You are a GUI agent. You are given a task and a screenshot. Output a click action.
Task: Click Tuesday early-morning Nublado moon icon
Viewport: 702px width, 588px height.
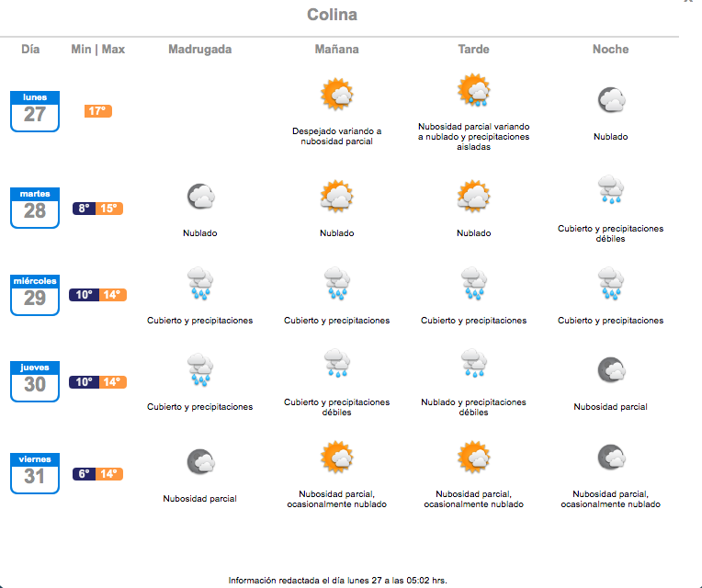click(200, 196)
